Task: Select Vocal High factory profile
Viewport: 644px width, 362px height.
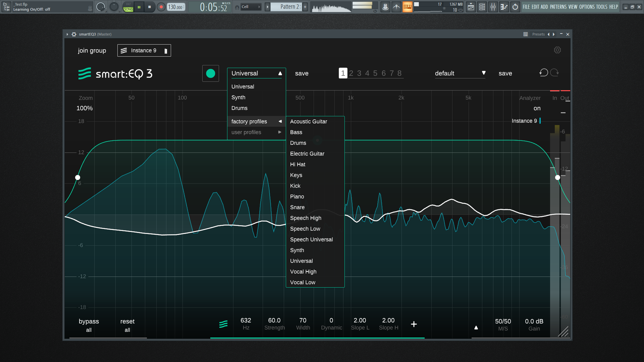Action: [303, 271]
